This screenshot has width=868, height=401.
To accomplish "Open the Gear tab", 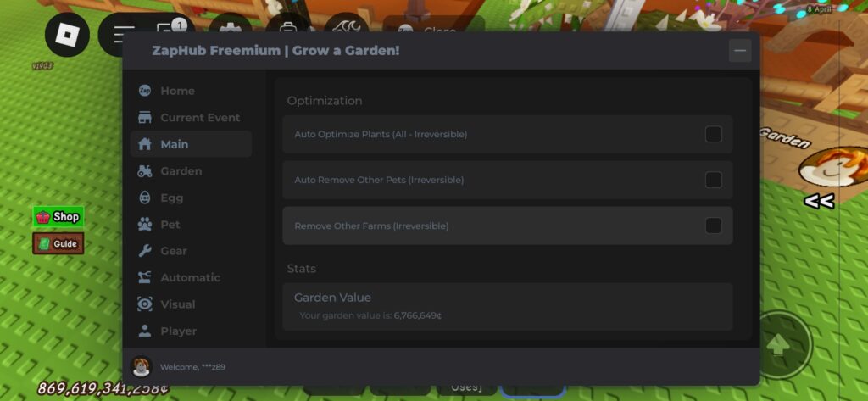I will pyautogui.click(x=191, y=251).
